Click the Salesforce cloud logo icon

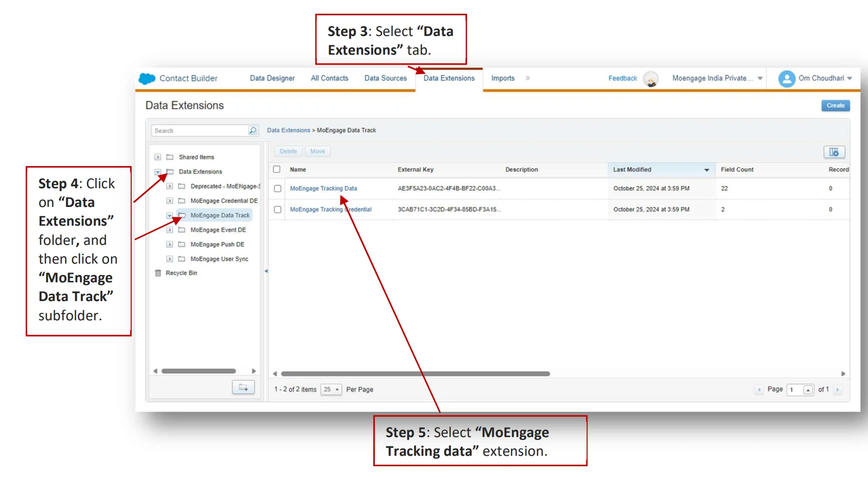[x=147, y=78]
